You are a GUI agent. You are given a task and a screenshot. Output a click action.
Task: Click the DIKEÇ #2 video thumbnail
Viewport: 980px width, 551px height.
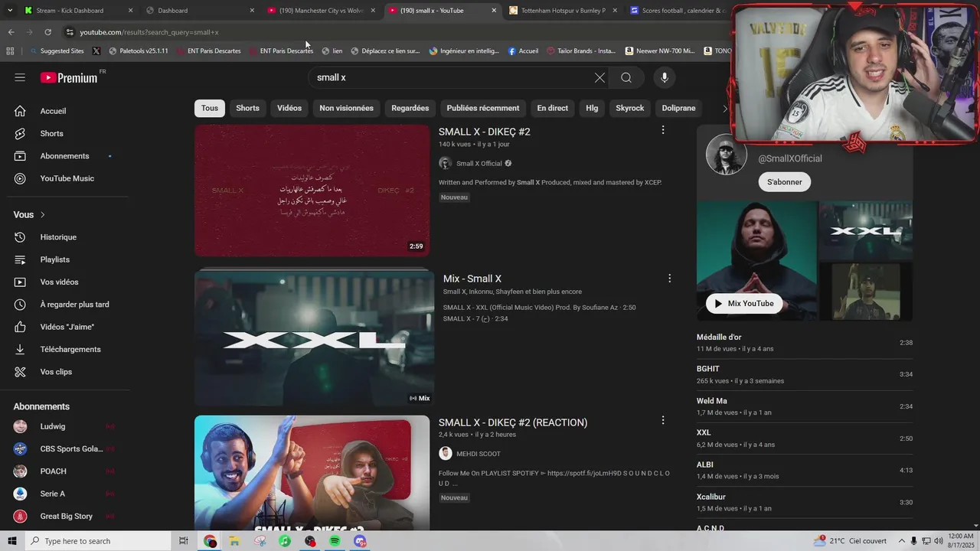[312, 191]
